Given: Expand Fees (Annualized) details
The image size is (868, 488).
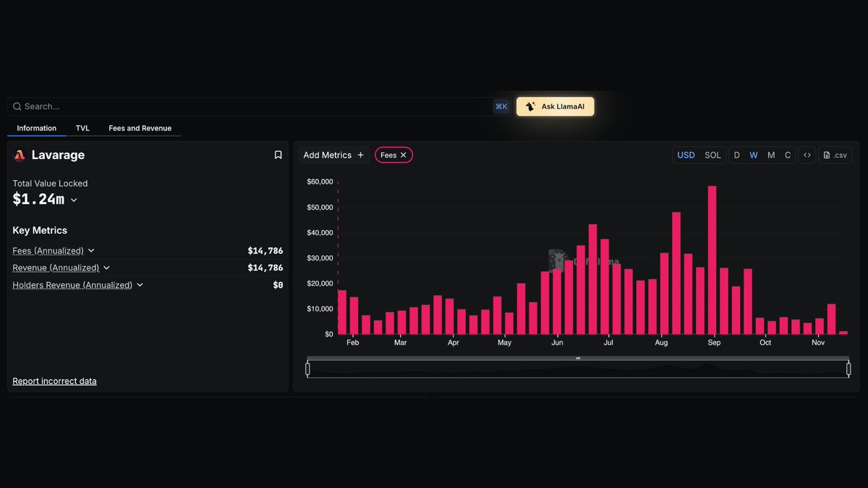Looking at the screenshot, I should coord(91,251).
